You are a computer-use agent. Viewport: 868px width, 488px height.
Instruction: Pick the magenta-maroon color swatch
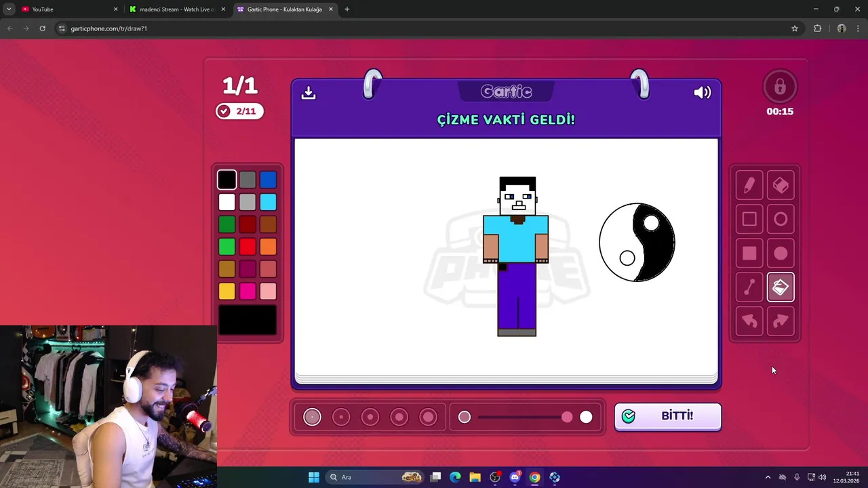[248, 269]
